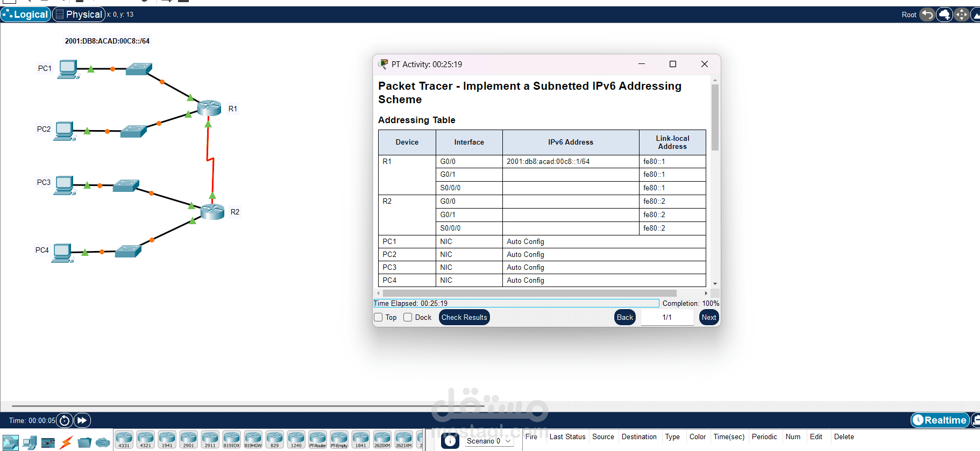Click the Check Results button
This screenshot has width=980, height=451.
point(464,317)
